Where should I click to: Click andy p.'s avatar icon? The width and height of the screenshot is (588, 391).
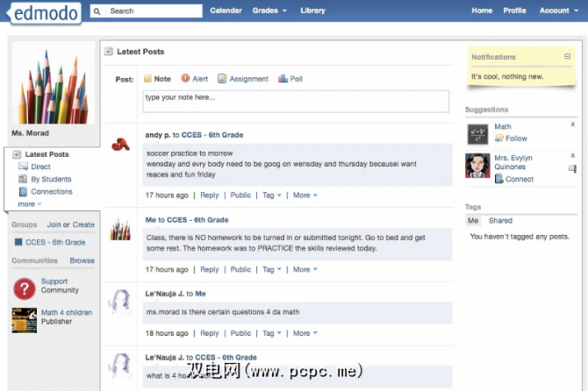pyautogui.click(x=121, y=144)
